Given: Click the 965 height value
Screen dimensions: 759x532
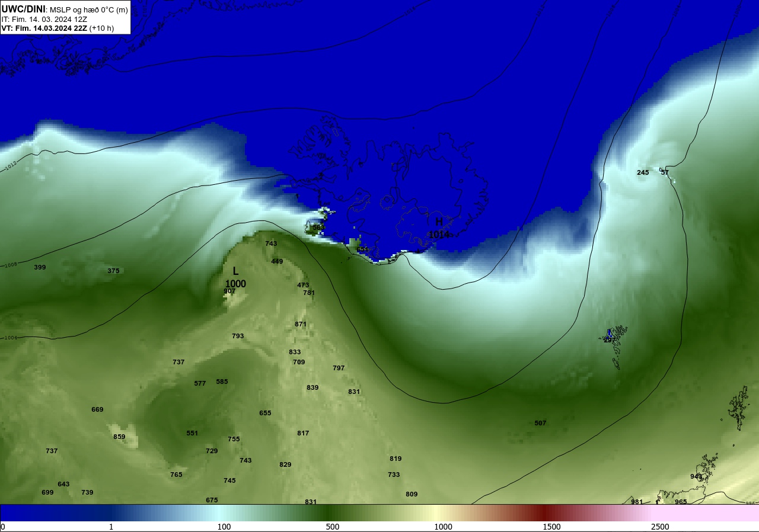Looking at the screenshot, I should click(681, 502).
